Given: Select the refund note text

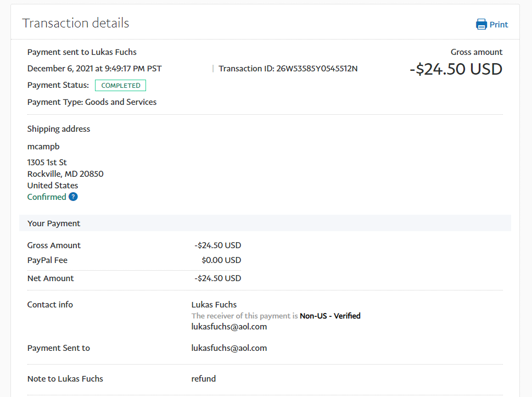Looking at the screenshot, I should coord(203,379).
